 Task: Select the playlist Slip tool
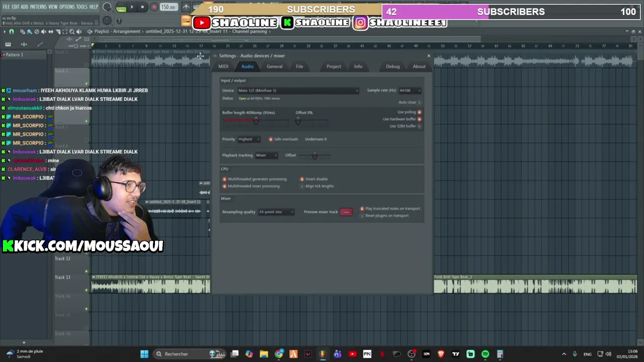pos(50,32)
